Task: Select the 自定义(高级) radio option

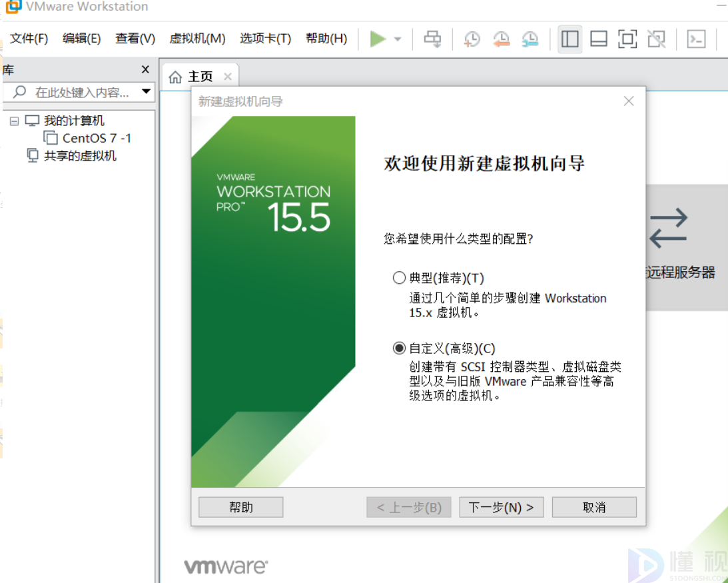Action: pyautogui.click(x=399, y=348)
